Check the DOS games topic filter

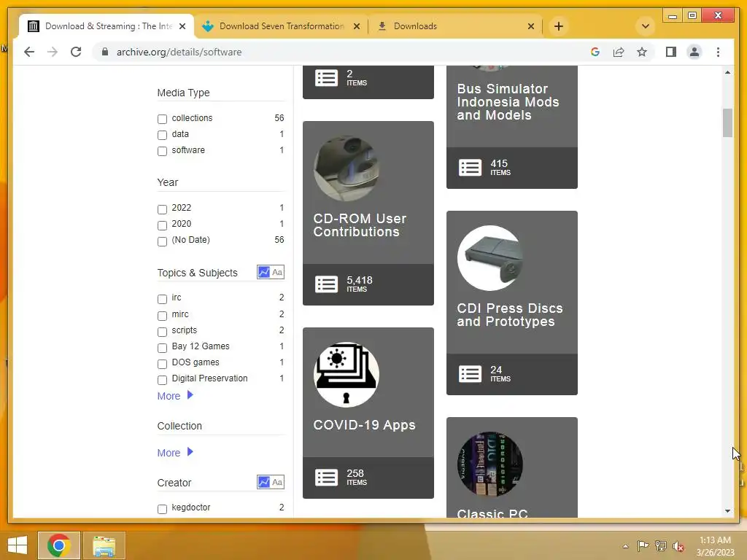pyautogui.click(x=162, y=364)
